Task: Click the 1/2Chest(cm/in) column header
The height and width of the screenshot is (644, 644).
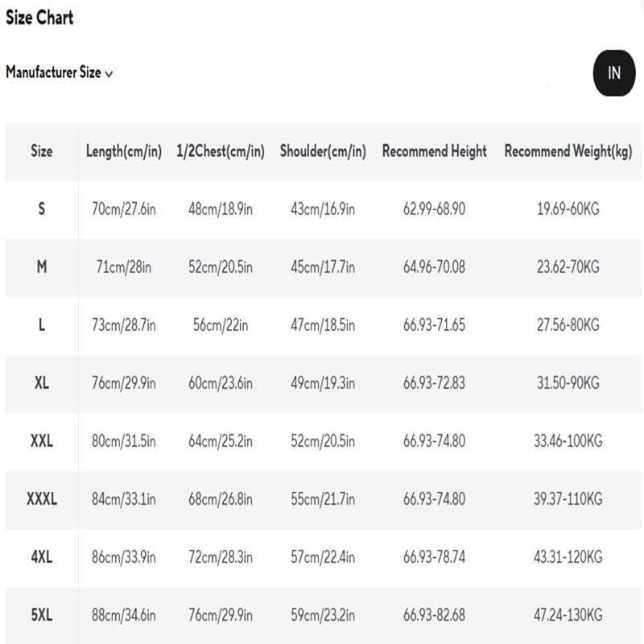Action: (x=221, y=151)
